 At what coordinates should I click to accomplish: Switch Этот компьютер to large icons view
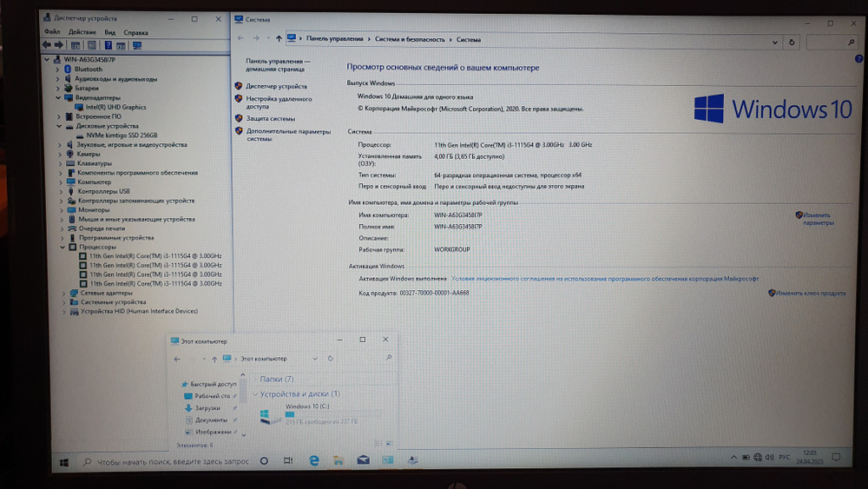point(389,444)
